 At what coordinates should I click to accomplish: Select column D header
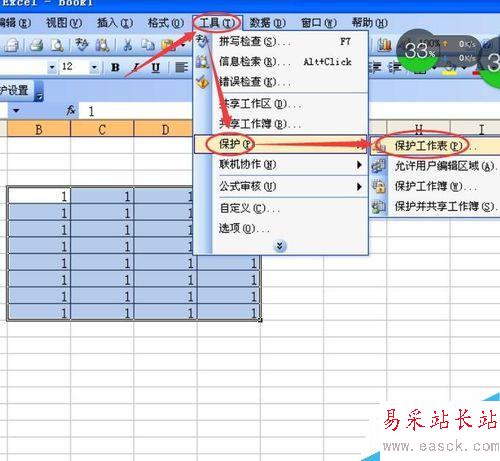point(163,129)
